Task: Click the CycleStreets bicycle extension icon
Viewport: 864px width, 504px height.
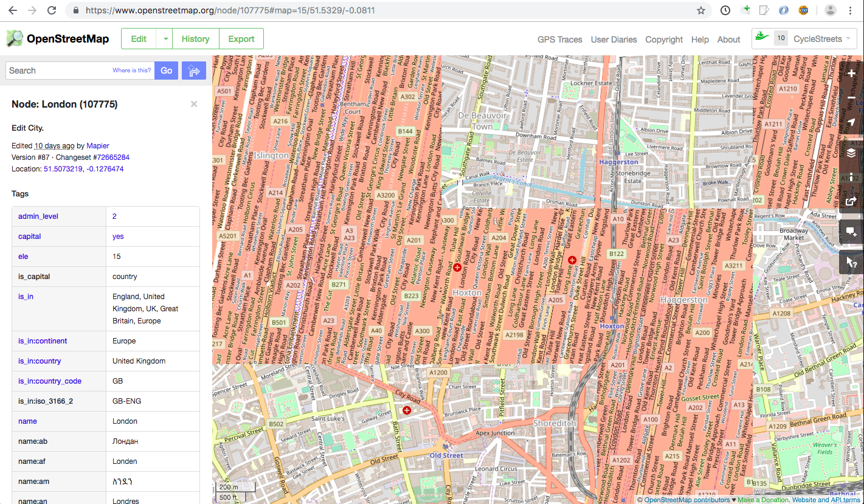Action: click(762, 37)
